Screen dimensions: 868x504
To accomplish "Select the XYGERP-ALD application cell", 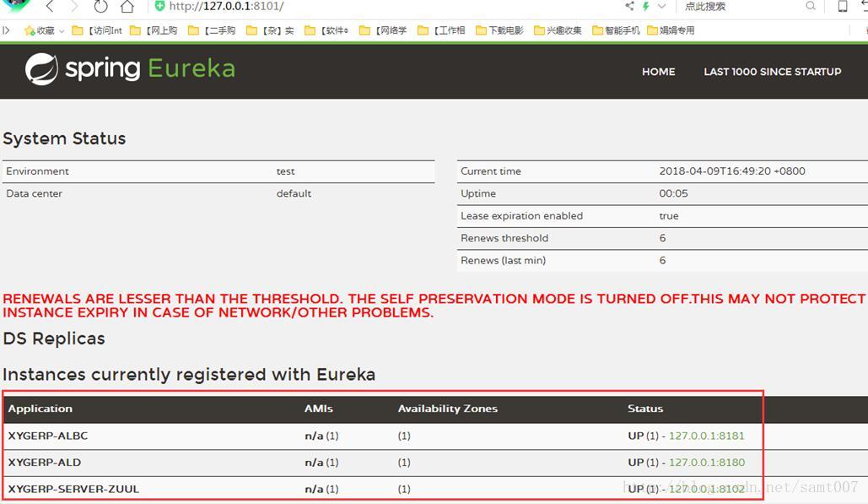I will click(44, 463).
